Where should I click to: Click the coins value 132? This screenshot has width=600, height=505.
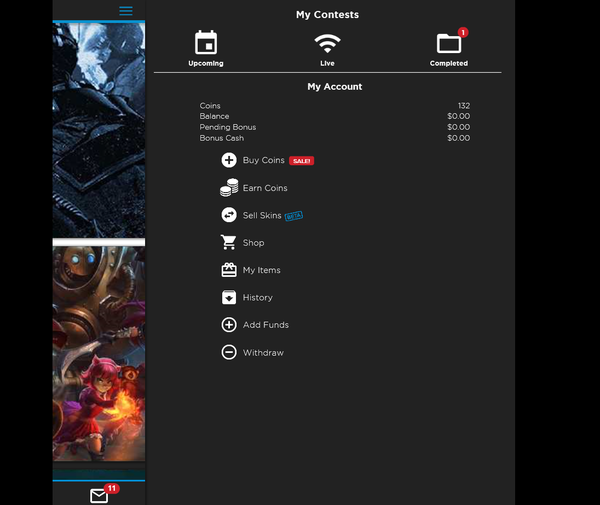point(464,106)
